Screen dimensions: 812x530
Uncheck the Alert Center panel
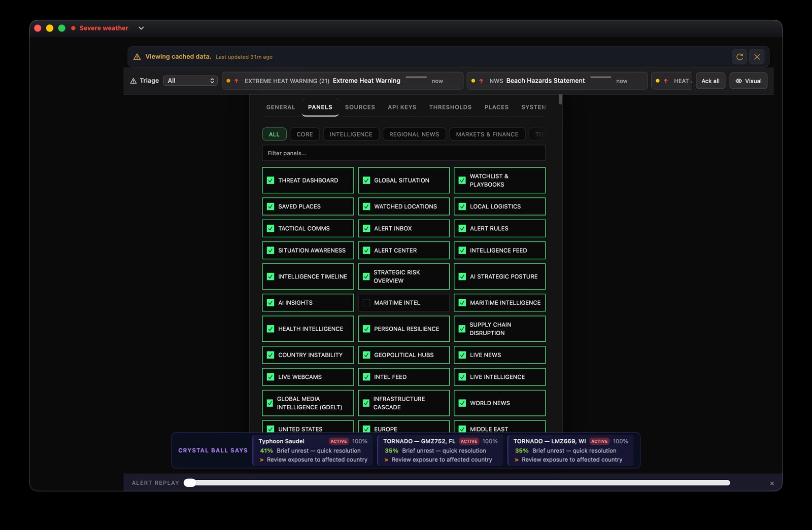click(x=366, y=251)
